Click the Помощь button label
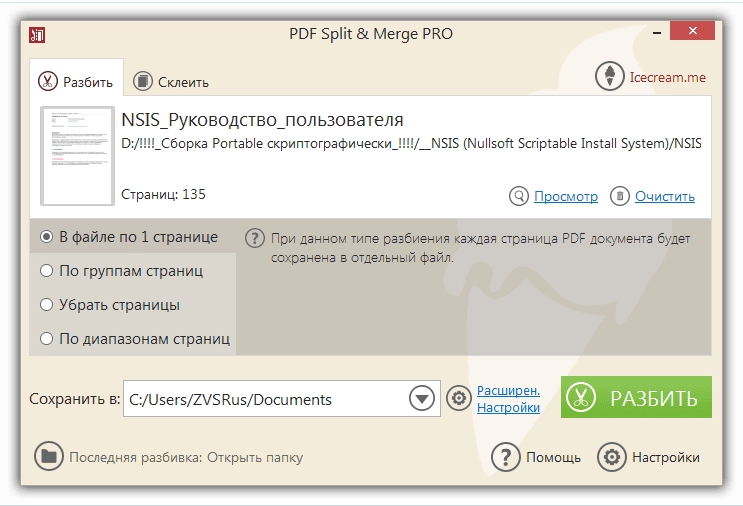The height and width of the screenshot is (506, 743). 553,457
